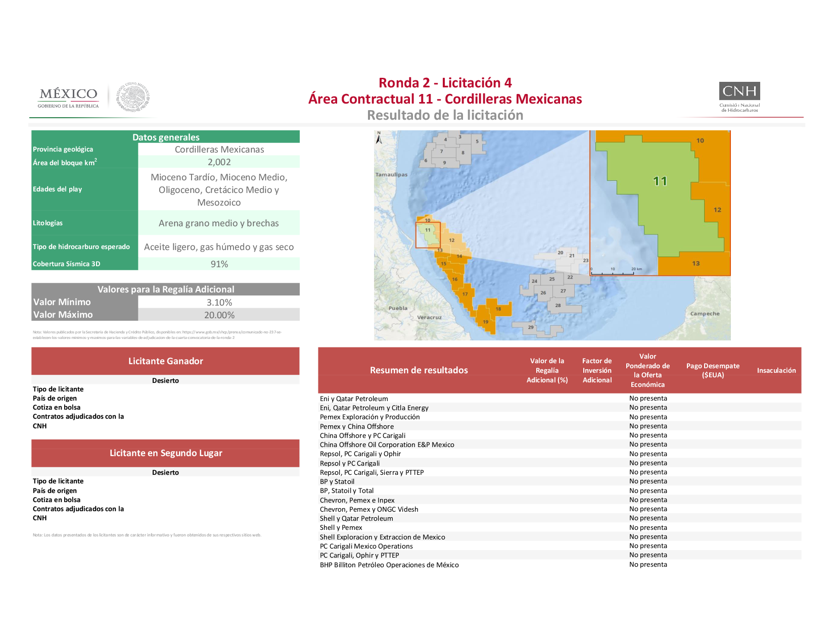Click block 18 on the overview map
Image resolution: width=834 pixels, height=644 pixels.
point(498,309)
